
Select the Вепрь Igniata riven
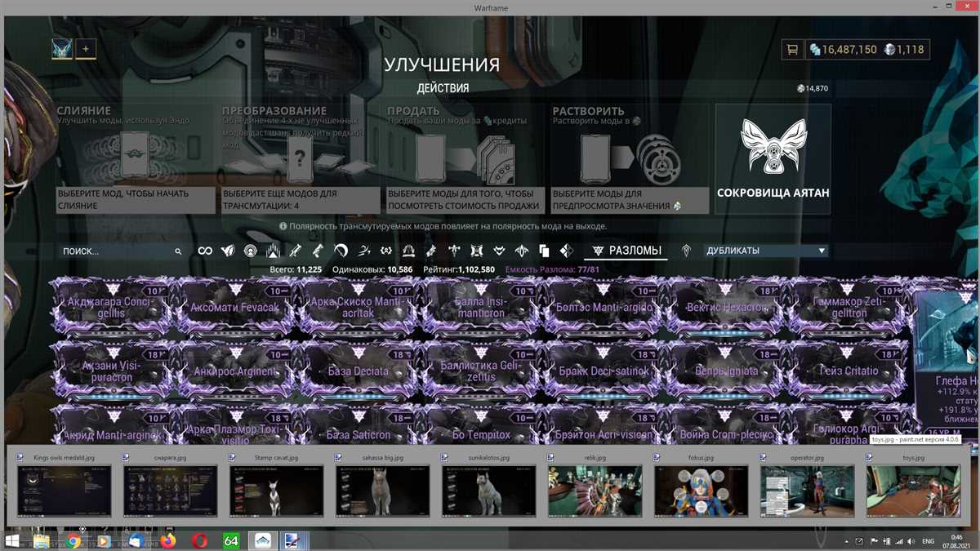coord(725,371)
